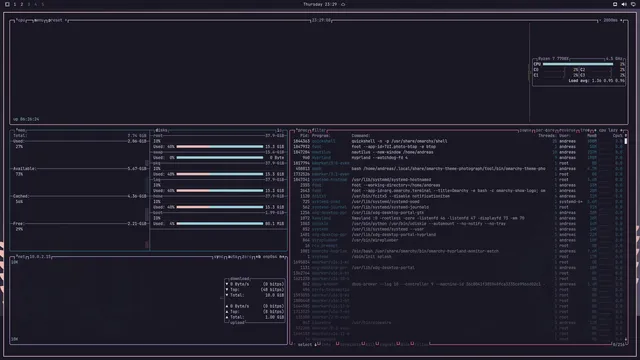This screenshot has width=640, height=360.
Task: Switch to workspace 1 in top bar
Action: [15, 4]
